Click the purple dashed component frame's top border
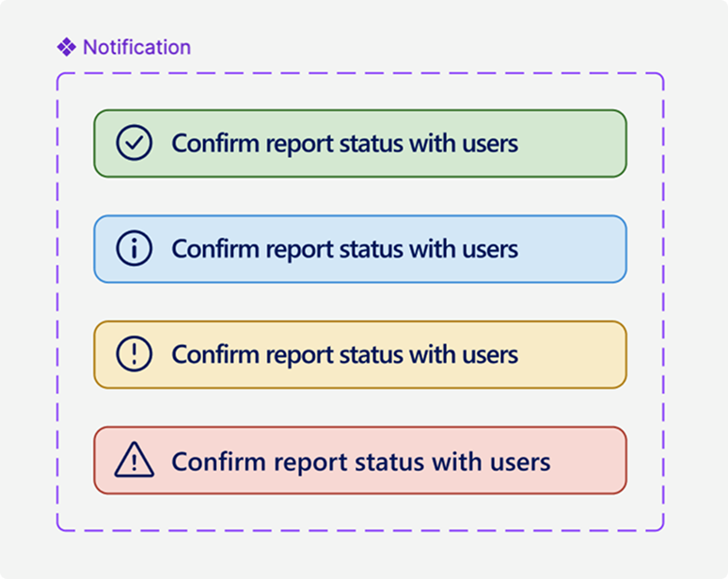The image size is (728, 579). 360,73
